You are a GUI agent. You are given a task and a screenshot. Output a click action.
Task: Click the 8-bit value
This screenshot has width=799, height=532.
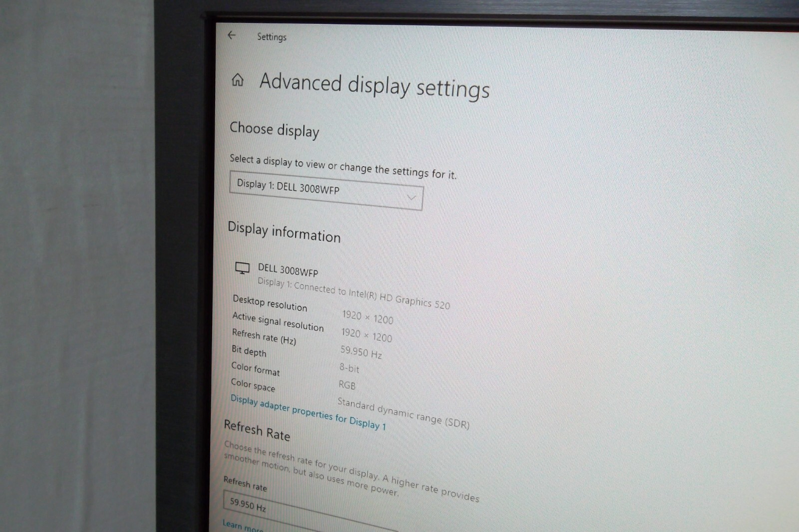point(349,368)
